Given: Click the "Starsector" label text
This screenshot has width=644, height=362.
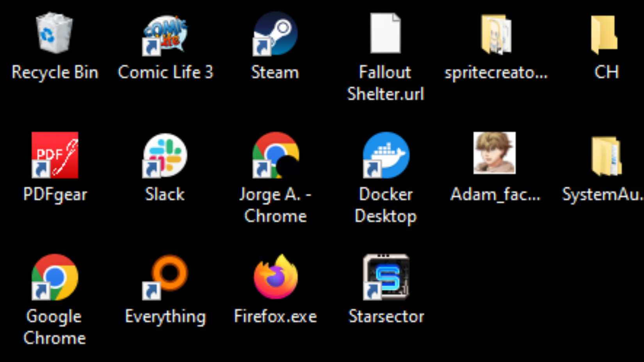Looking at the screenshot, I should point(386,316).
